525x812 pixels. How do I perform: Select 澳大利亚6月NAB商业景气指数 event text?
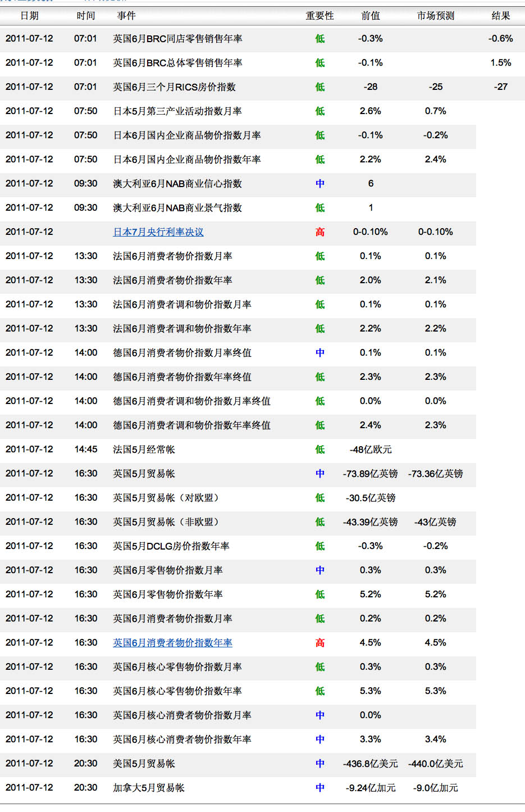click(x=177, y=208)
